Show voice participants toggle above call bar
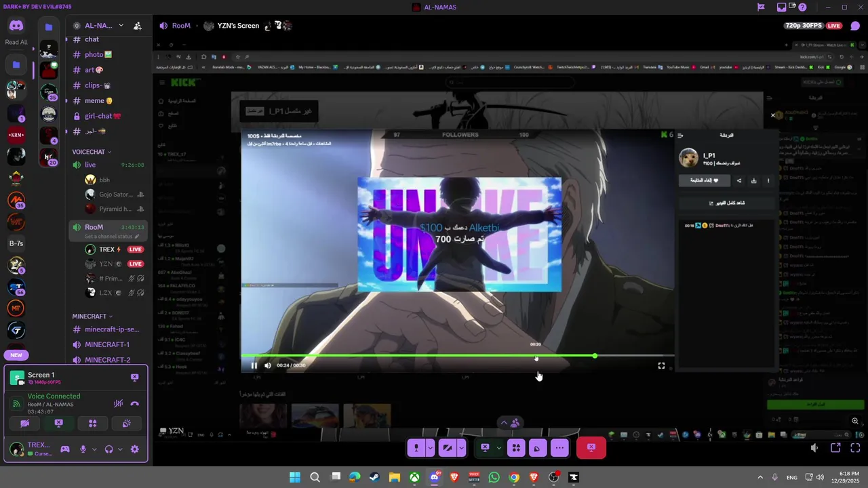 [x=509, y=423]
